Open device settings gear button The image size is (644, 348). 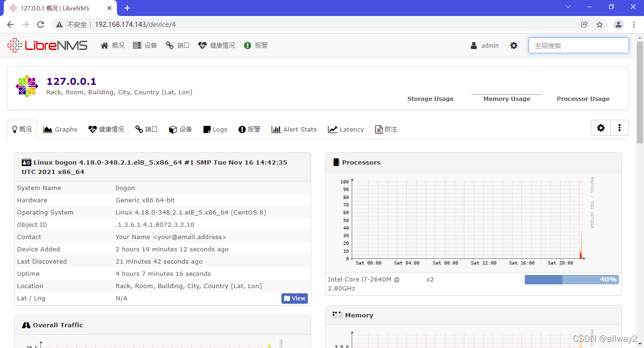[601, 128]
